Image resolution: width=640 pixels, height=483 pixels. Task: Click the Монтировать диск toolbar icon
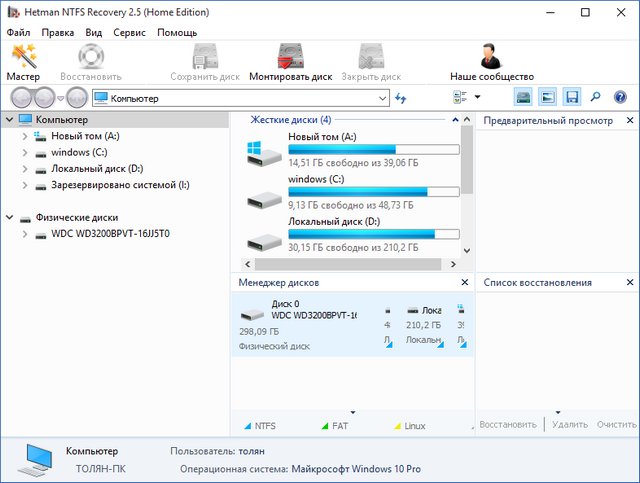[x=290, y=62]
